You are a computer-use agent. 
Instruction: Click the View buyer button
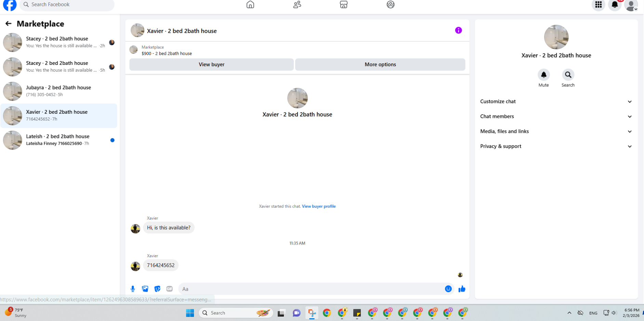211,65
